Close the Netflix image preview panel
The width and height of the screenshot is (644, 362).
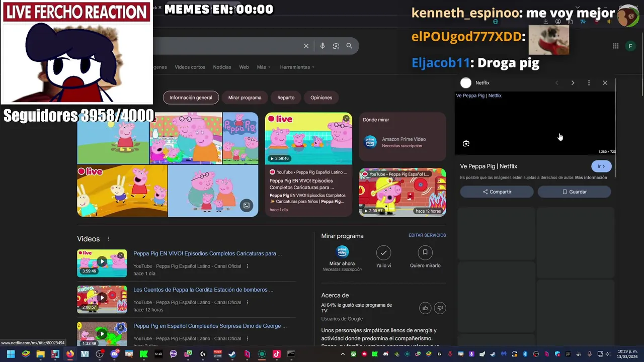[605, 83]
